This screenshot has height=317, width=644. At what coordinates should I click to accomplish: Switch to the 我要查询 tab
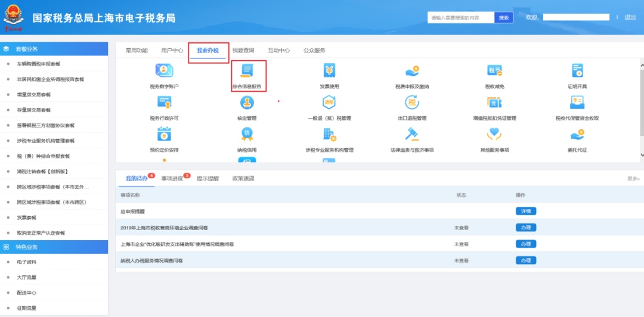point(243,51)
